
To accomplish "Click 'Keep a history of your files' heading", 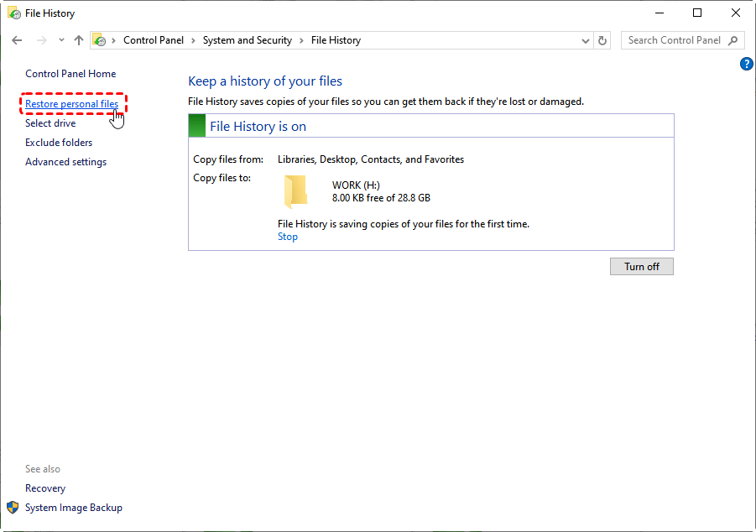I will click(x=265, y=81).
